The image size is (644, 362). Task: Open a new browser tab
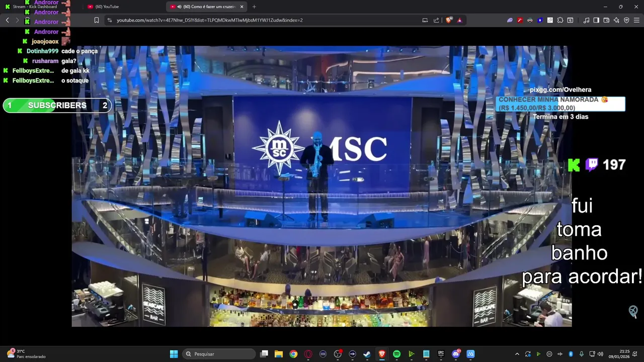(x=254, y=7)
